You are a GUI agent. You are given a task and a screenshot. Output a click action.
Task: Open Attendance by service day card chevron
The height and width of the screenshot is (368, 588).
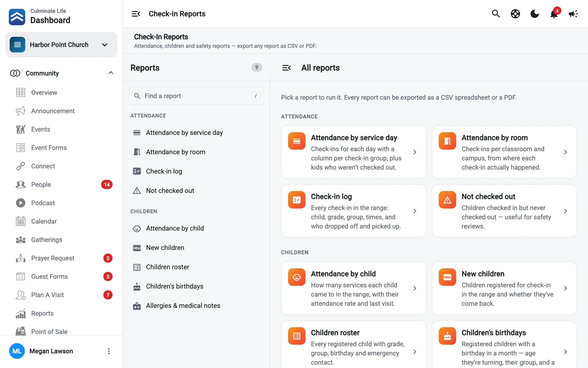point(415,152)
